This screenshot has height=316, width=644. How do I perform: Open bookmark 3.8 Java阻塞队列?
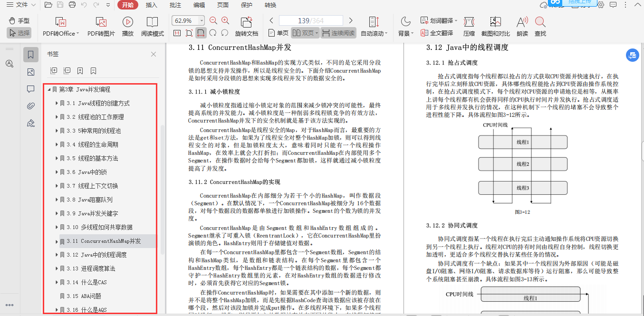89,200
